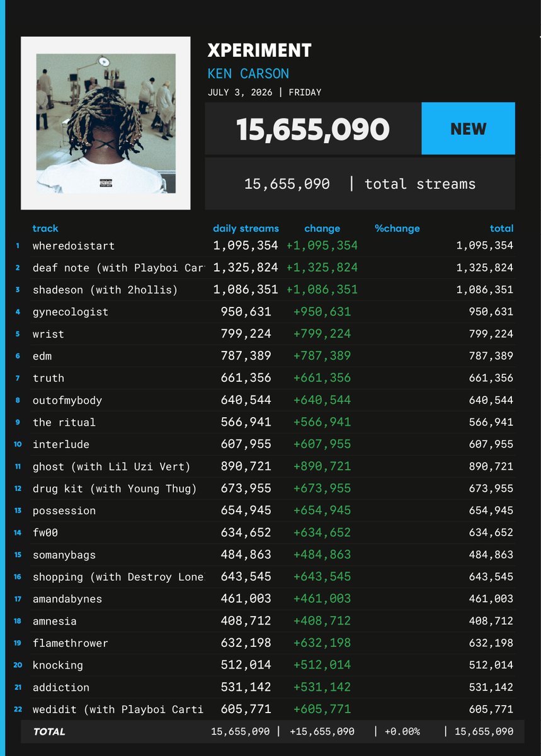The height and width of the screenshot is (756, 541).
Task: Click the 'change' column header
Action: tap(322, 229)
